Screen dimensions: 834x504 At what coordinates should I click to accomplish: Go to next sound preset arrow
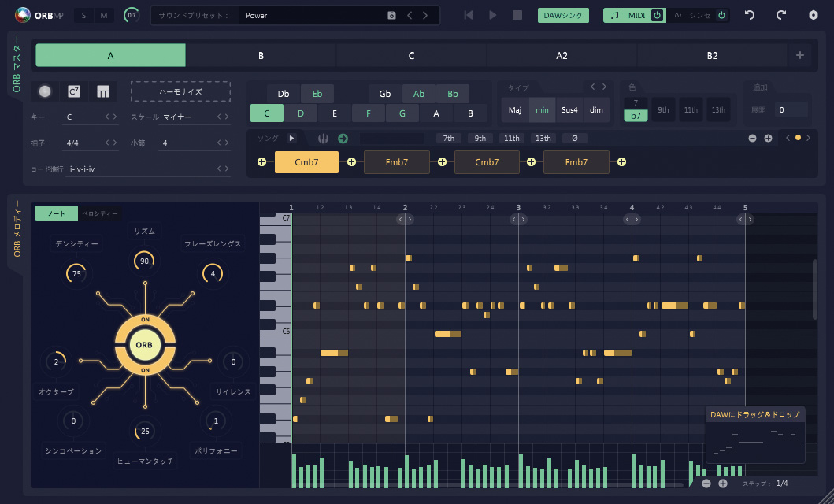[425, 16]
